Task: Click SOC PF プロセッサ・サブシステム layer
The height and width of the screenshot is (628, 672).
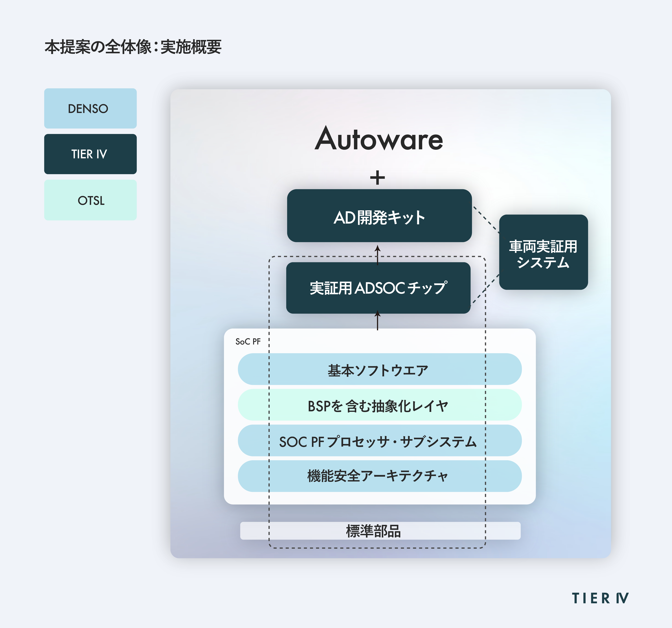Action: [x=380, y=441]
